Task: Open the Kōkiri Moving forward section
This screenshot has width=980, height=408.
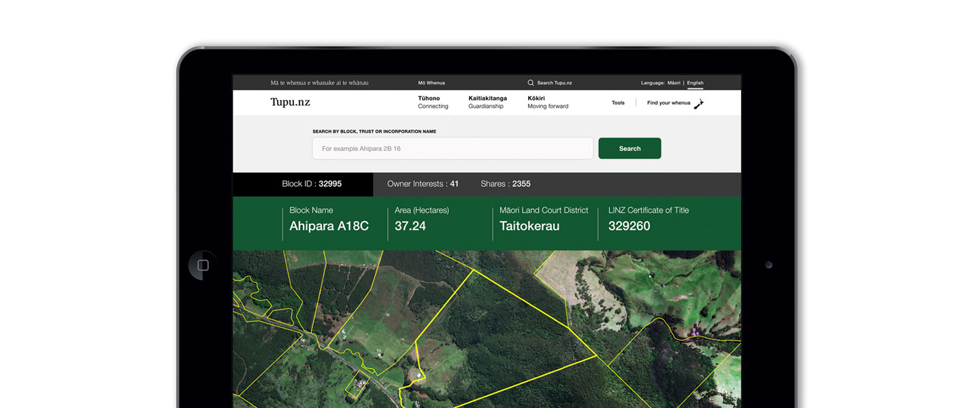Action: tap(547, 102)
